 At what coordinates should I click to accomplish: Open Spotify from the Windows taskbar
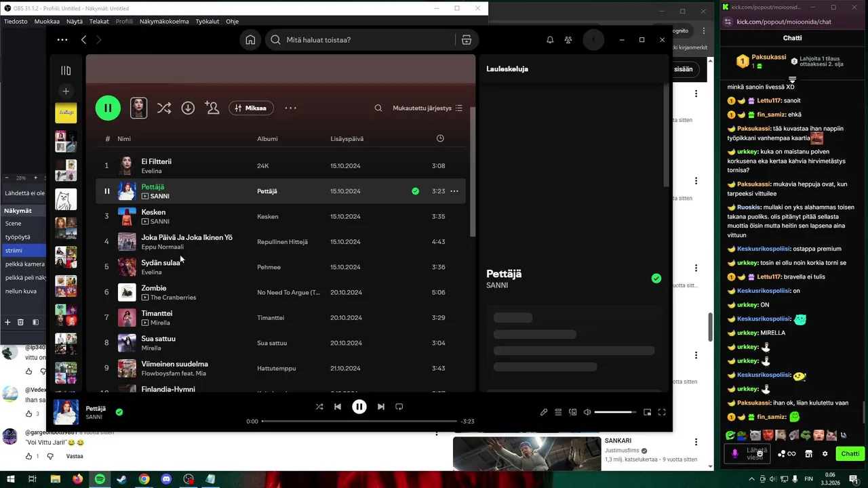click(x=100, y=479)
